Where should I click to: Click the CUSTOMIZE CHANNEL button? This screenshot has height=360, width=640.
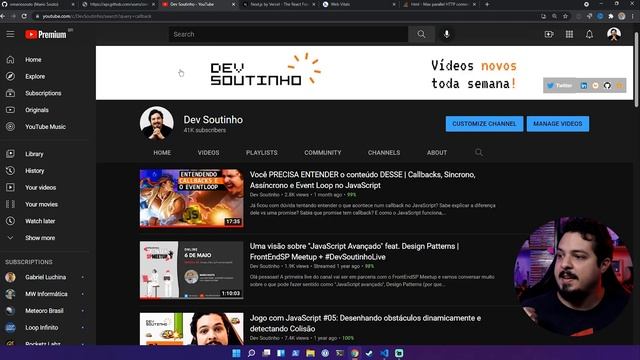tap(484, 124)
